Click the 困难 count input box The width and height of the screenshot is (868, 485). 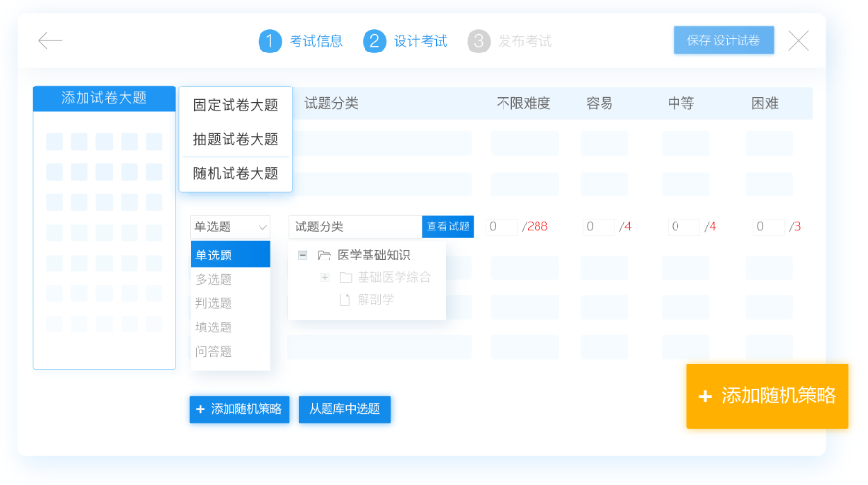768,226
